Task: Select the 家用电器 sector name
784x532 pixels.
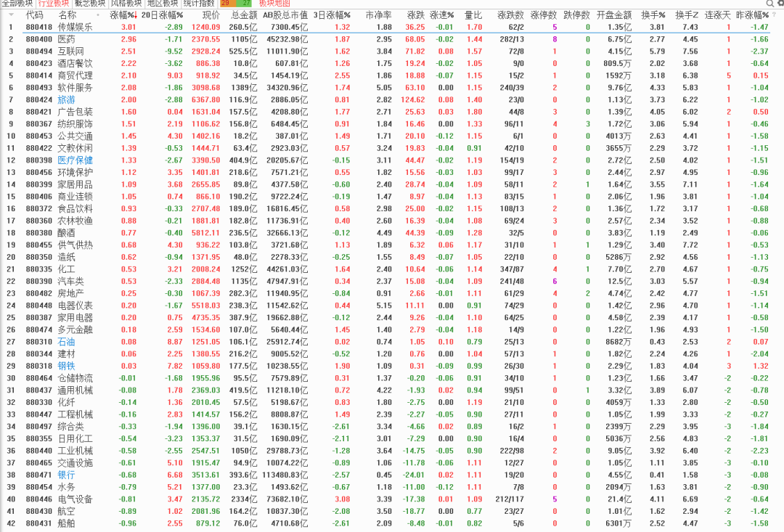Action: [75, 317]
